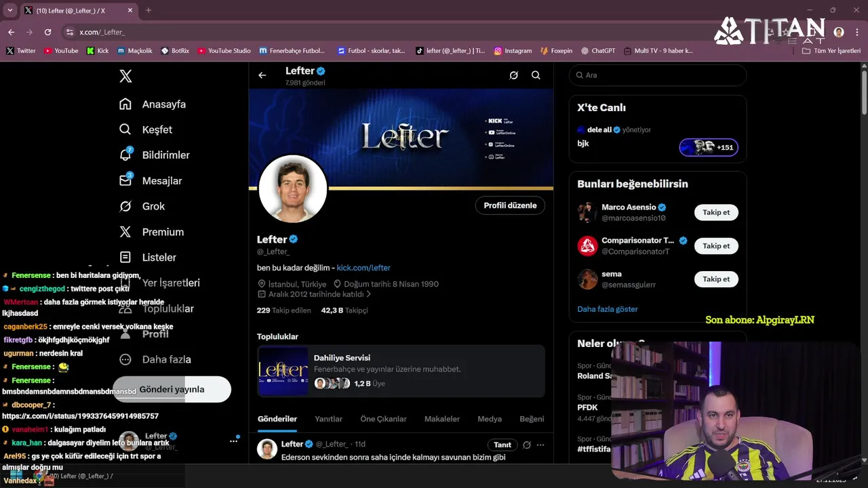Viewport: 868px width, 488px height.
Task: Click Profili düzenle button
Action: click(x=510, y=205)
